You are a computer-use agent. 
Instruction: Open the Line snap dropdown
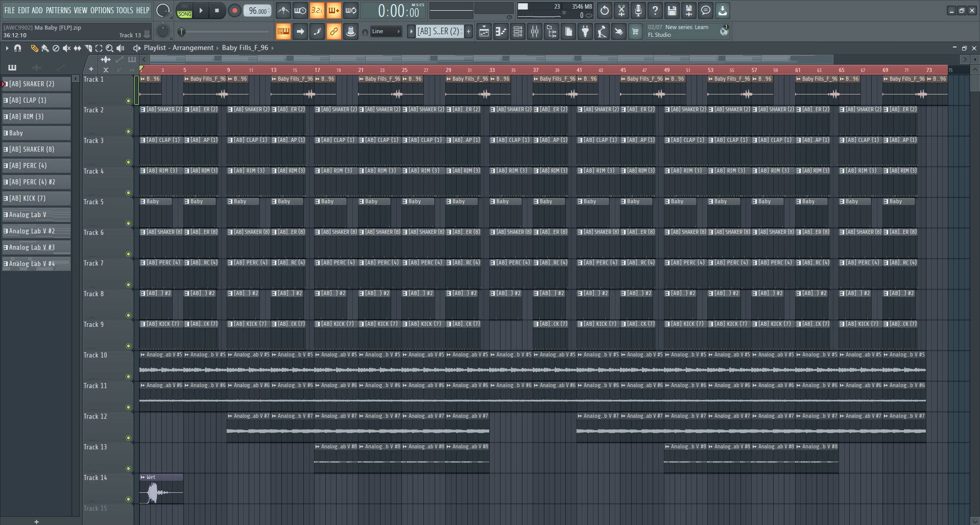pos(386,32)
